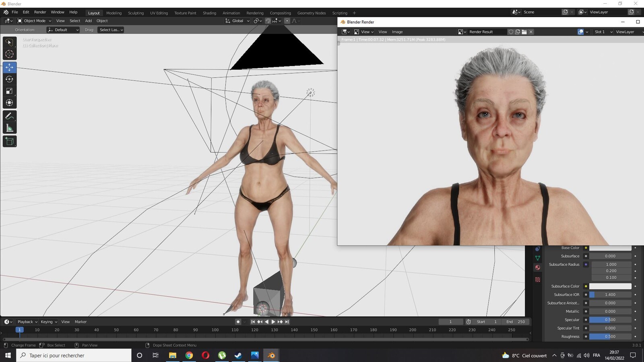Toggle auto keying record button in timeline
The width and height of the screenshot is (644, 362).
(238, 322)
